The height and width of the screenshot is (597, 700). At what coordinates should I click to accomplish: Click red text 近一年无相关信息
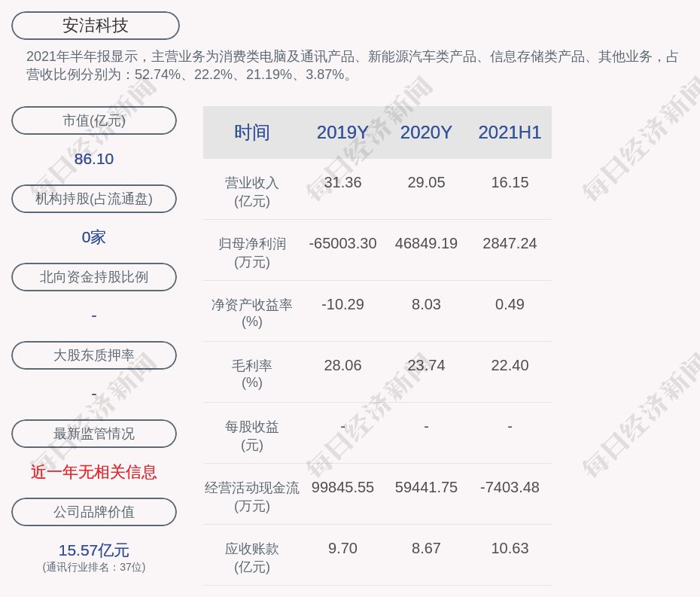[x=94, y=472]
